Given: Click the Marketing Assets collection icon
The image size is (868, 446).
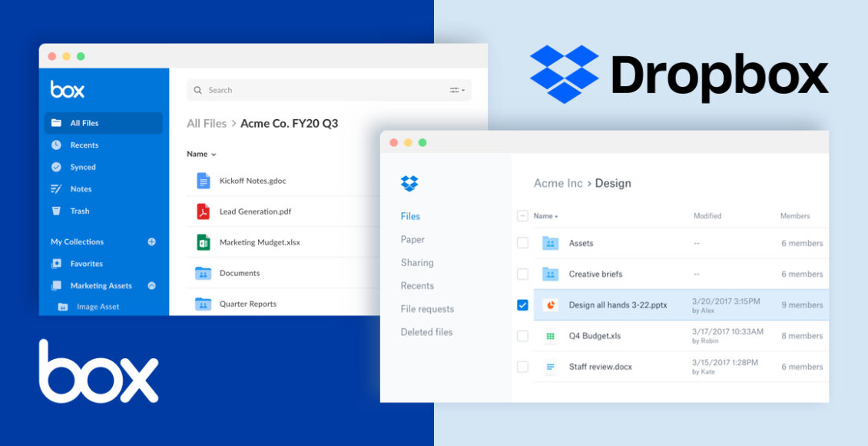Looking at the screenshot, I should point(57,286).
